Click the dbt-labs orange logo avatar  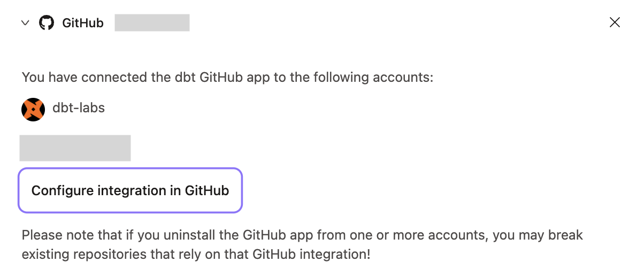tap(33, 109)
